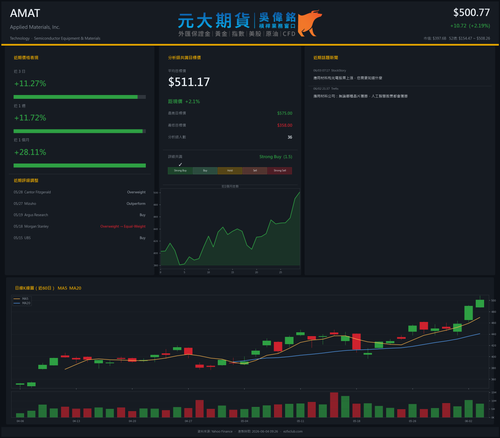500x438 pixels.
Task: Click the red Overweight → Equal-Weight change
Action: tap(123, 226)
